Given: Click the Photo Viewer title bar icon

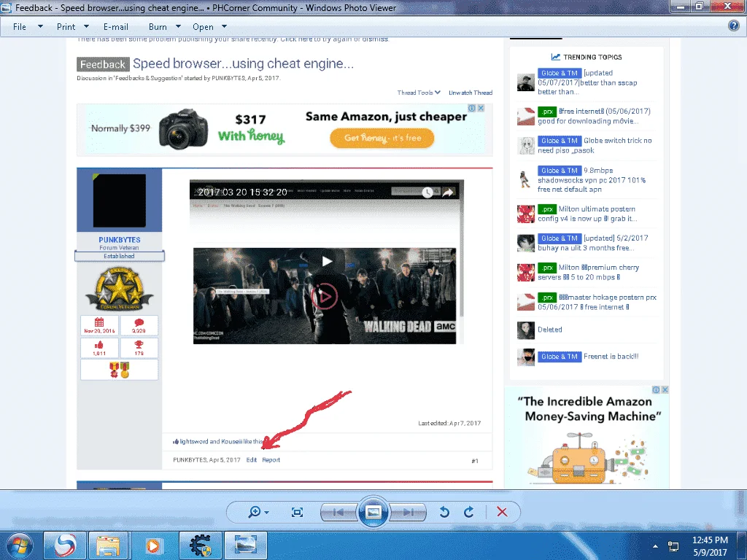Looking at the screenshot, I should (7, 7).
